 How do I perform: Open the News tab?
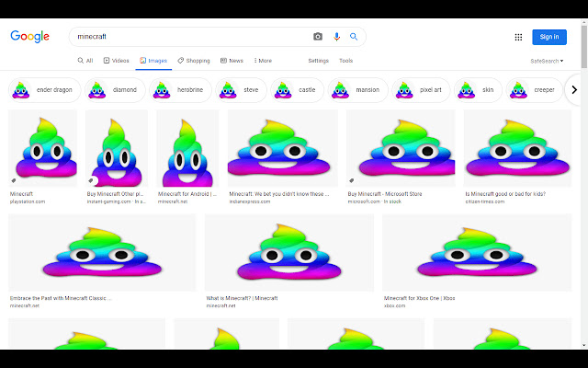click(x=232, y=61)
